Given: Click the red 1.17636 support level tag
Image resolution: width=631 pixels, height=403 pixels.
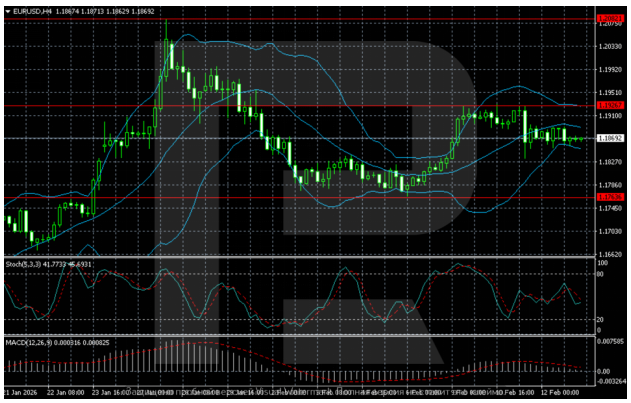Looking at the screenshot, I should pyautogui.click(x=608, y=197).
